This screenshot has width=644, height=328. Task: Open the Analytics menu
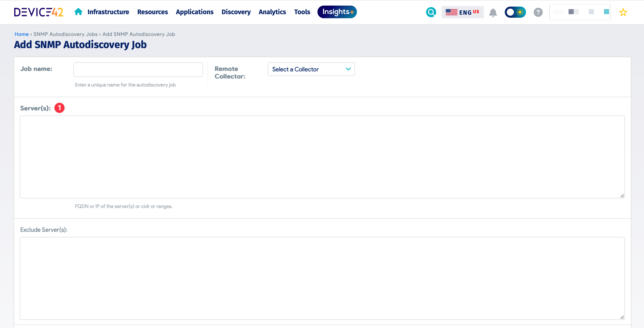click(272, 12)
